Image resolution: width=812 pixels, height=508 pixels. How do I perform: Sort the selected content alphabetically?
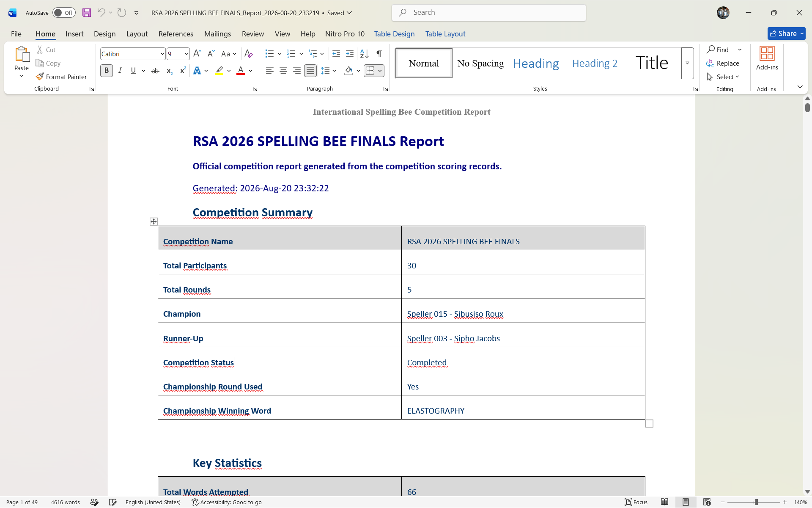pyautogui.click(x=364, y=54)
